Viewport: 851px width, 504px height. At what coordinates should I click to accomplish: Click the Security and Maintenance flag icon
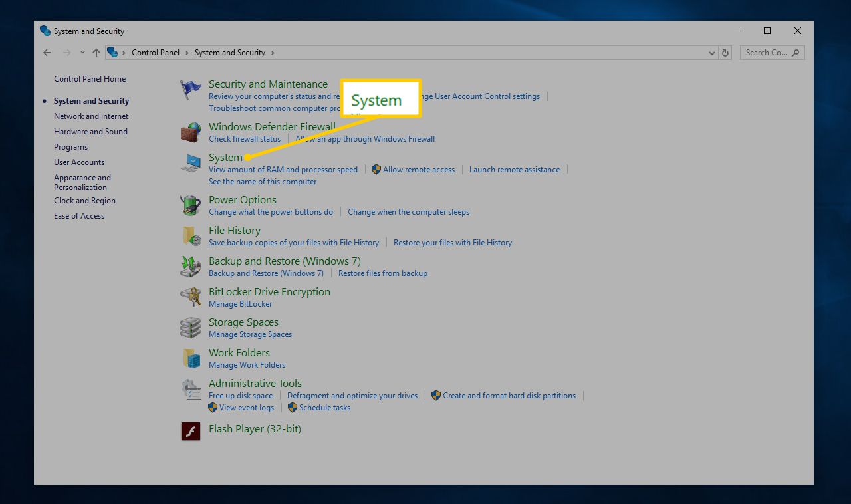point(191,90)
